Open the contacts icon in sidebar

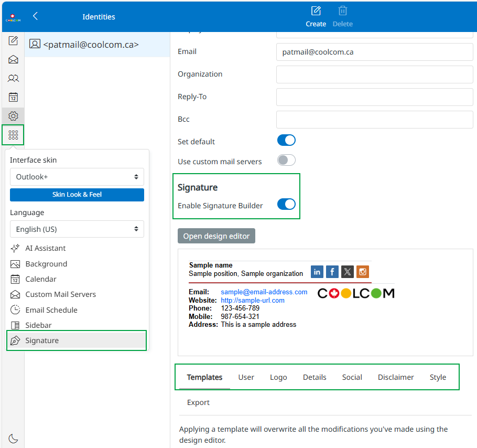pos(13,79)
